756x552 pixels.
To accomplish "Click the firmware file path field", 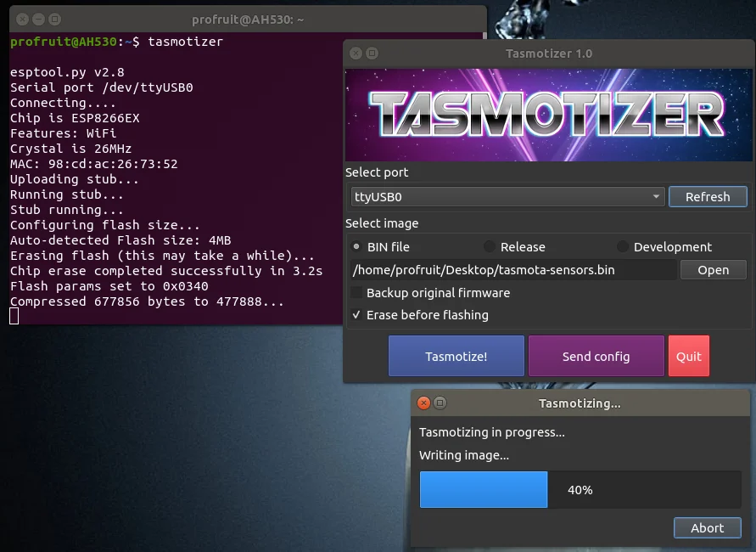I will pos(513,270).
